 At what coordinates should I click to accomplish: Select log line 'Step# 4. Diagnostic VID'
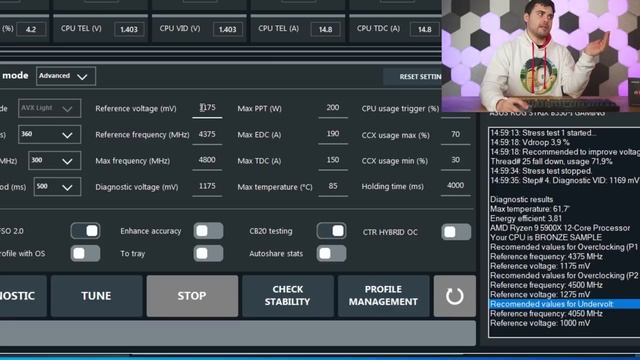click(x=564, y=180)
